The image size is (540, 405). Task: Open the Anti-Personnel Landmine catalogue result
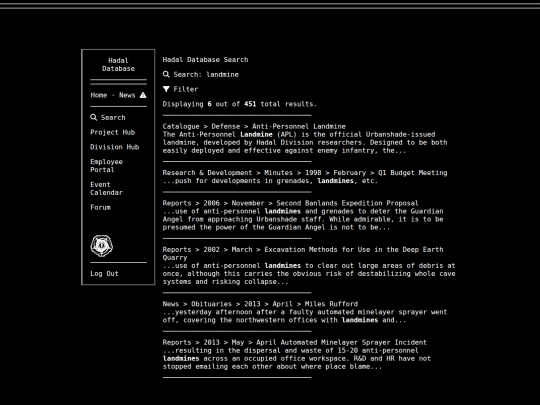254,126
